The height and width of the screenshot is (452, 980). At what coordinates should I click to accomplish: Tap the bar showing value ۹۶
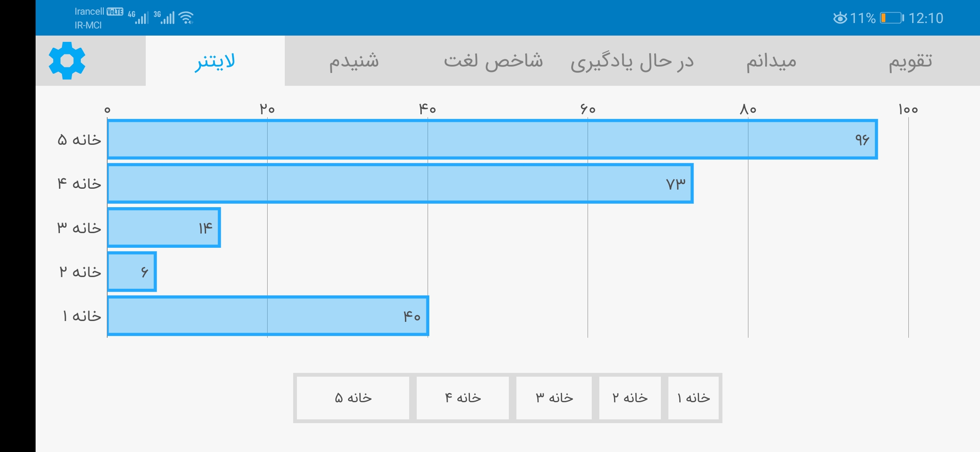click(492, 140)
